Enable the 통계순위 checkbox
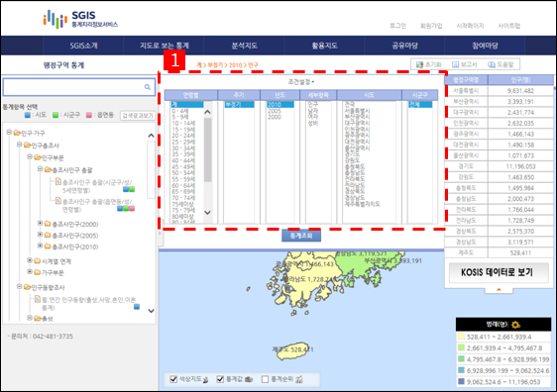This screenshot has height=392, width=557. pyautogui.click(x=265, y=379)
